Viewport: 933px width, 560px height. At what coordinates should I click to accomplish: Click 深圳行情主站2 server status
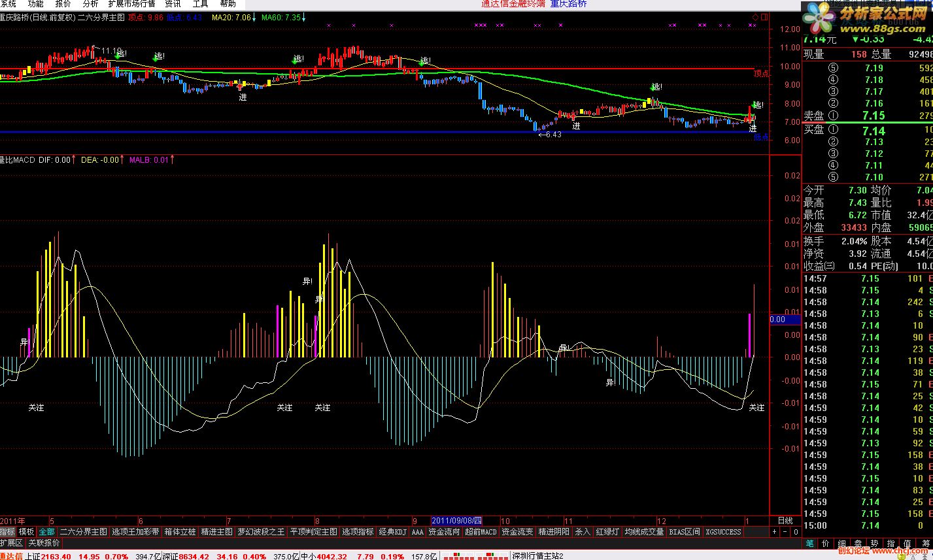click(x=537, y=556)
